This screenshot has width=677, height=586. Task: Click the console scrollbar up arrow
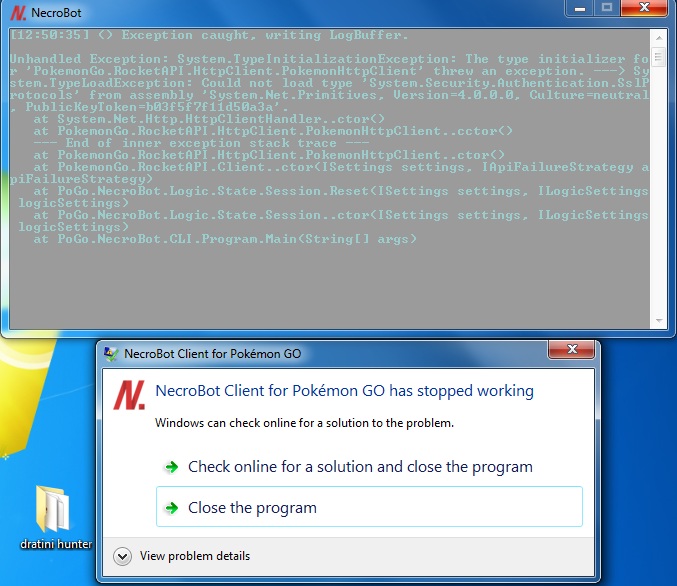click(x=659, y=38)
